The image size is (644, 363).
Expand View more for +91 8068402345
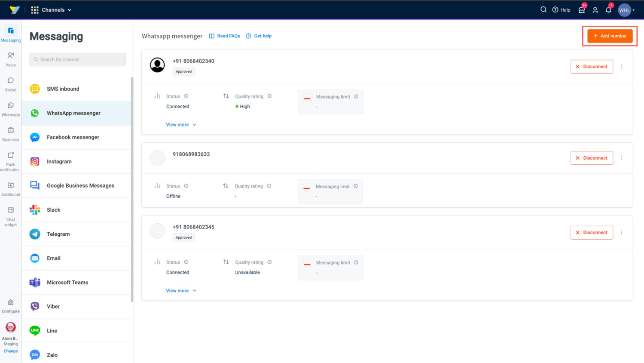point(181,291)
